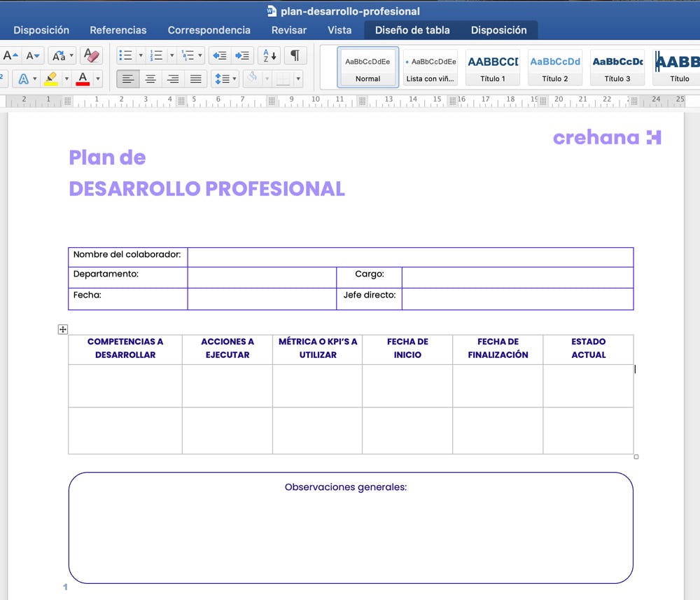Toggle center text alignment
The height and width of the screenshot is (600, 700).
pyautogui.click(x=150, y=78)
